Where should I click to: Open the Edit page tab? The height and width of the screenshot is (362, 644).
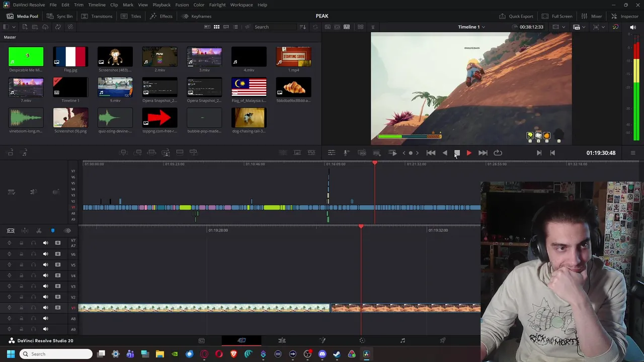(x=282, y=340)
